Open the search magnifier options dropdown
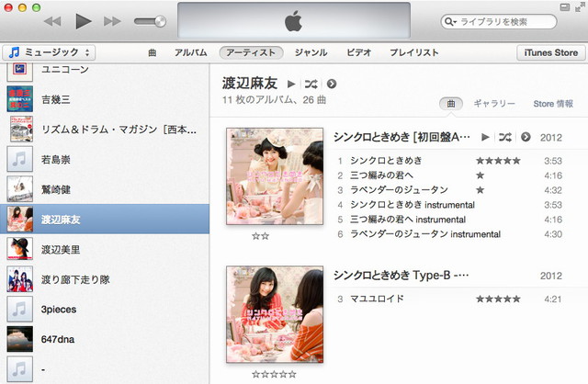The image size is (588, 384). click(x=450, y=22)
